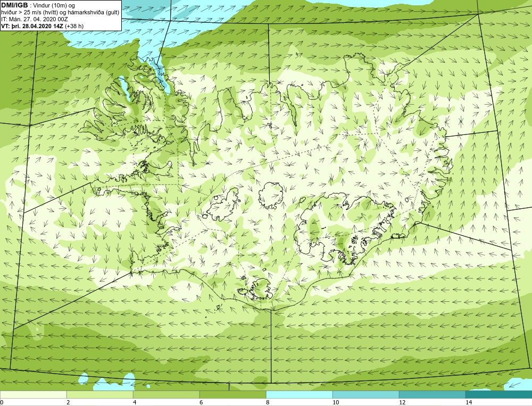Click the 8–10 m/s light cyan legend swatch
The width and height of the screenshot is (532, 406).
pos(299,394)
